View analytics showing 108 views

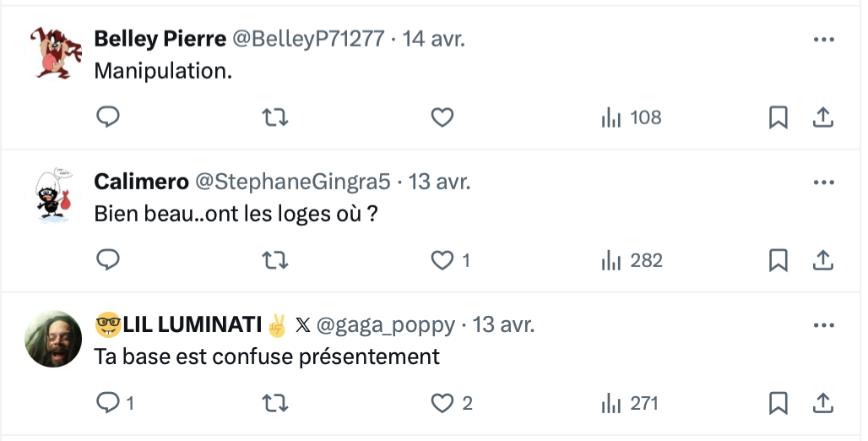pos(631,117)
